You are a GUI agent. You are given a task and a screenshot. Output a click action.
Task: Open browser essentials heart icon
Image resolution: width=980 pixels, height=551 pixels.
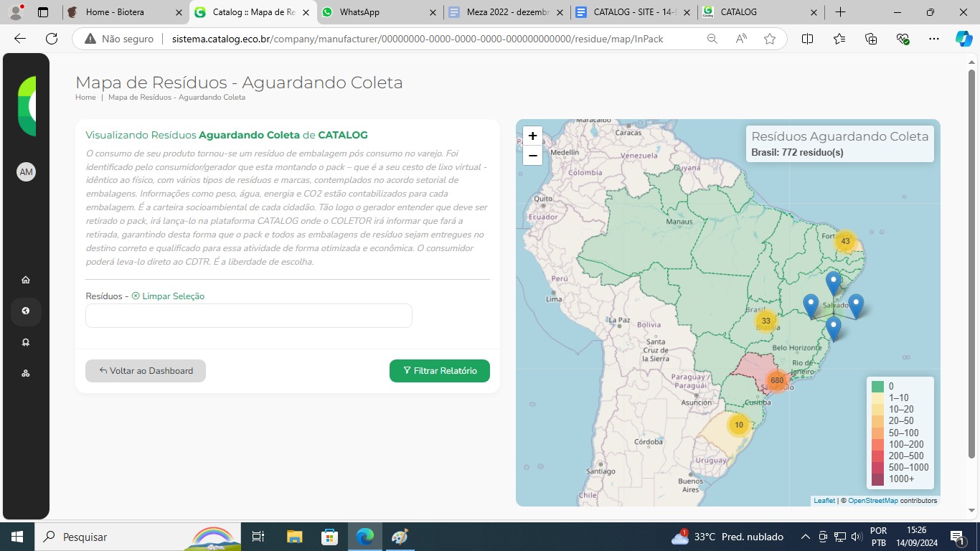pos(903,39)
